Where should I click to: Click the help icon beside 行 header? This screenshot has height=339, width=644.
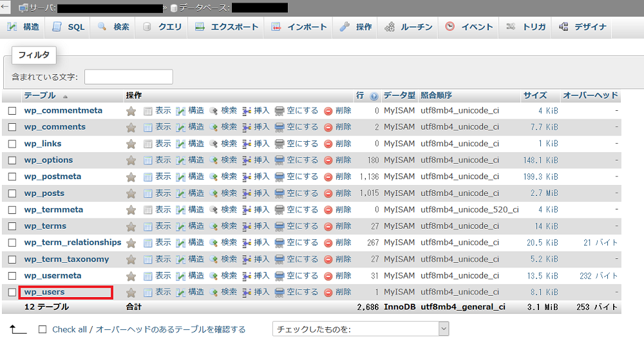(x=374, y=96)
